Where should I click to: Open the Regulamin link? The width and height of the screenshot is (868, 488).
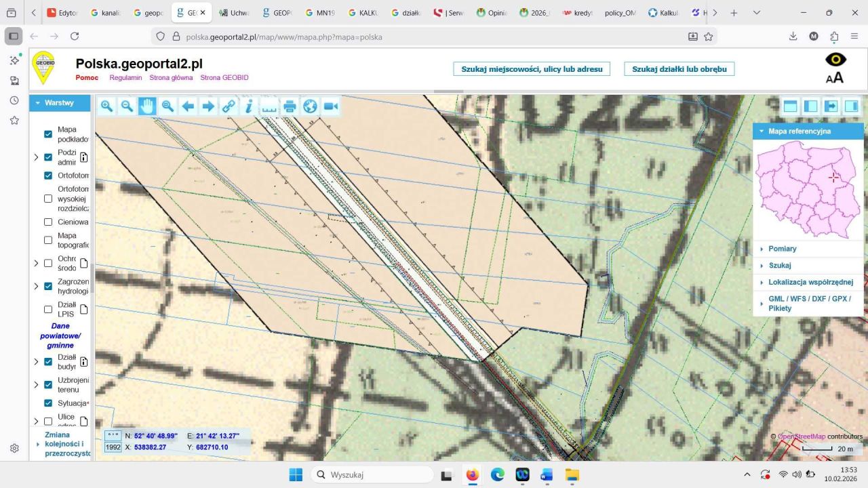[x=125, y=77]
